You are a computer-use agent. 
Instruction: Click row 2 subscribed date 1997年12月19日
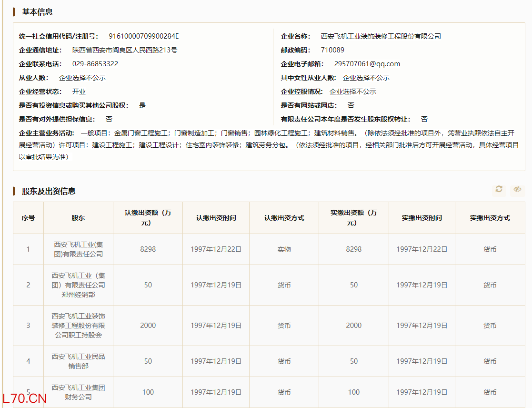click(x=216, y=285)
